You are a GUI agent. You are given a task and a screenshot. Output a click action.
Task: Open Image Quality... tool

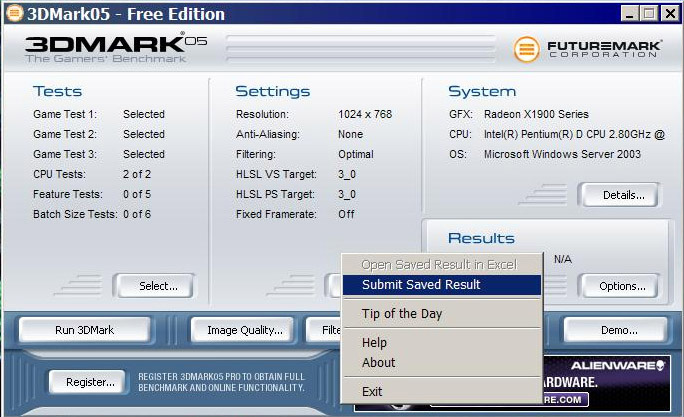[x=243, y=330]
